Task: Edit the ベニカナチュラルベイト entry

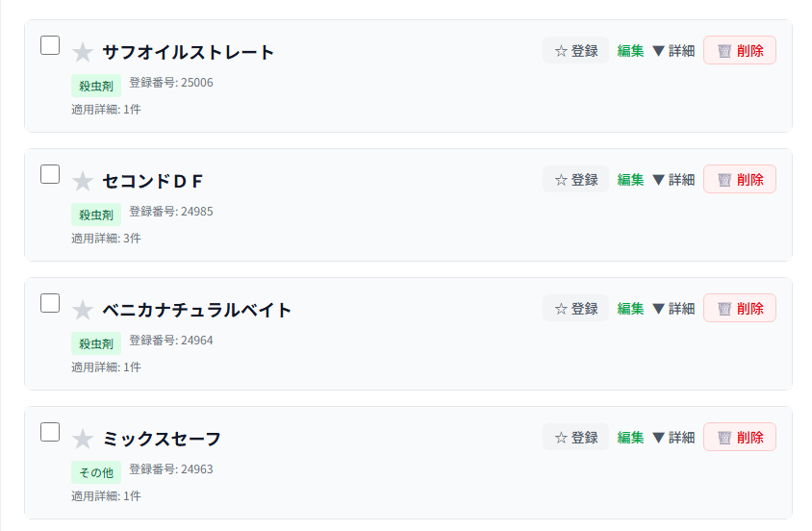Action: tap(630, 309)
